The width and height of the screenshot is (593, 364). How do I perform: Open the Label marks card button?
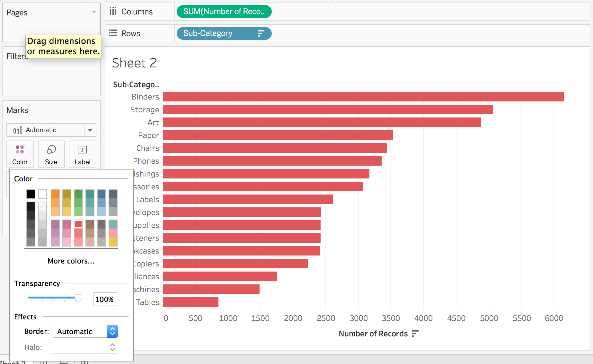[82, 154]
